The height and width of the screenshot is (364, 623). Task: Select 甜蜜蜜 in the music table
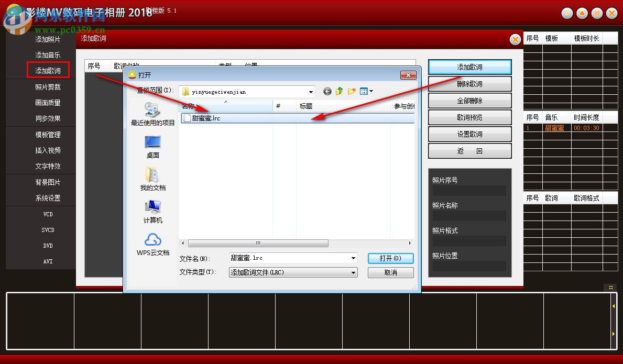pos(555,128)
